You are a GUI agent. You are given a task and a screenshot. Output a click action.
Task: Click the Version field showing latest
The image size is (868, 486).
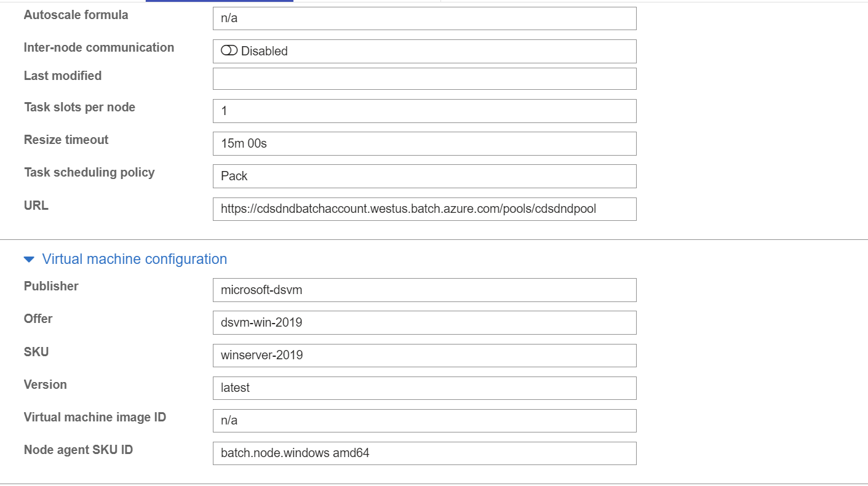(x=424, y=388)
